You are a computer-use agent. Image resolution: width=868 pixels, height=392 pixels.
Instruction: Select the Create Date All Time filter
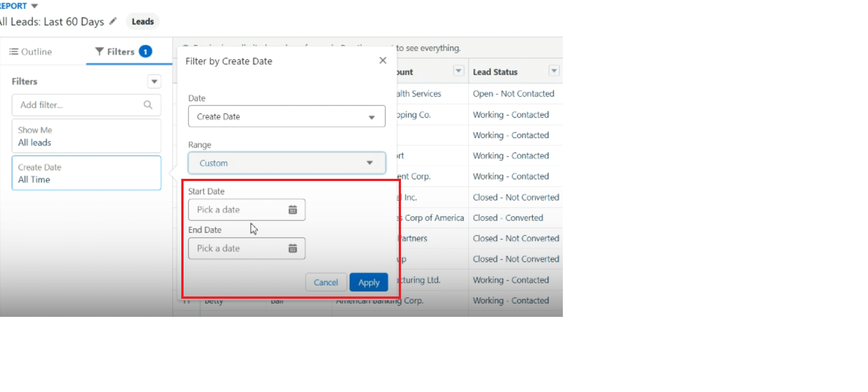[86, 173]
